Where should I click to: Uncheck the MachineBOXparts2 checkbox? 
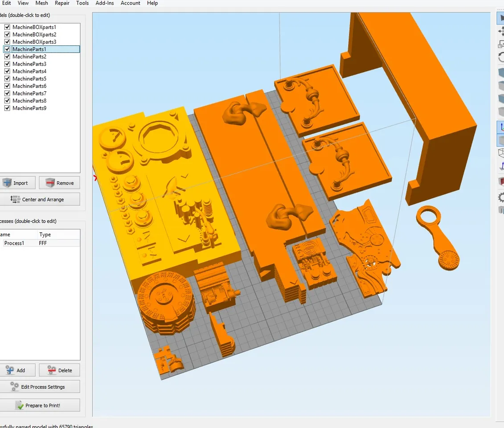[7, 34]
